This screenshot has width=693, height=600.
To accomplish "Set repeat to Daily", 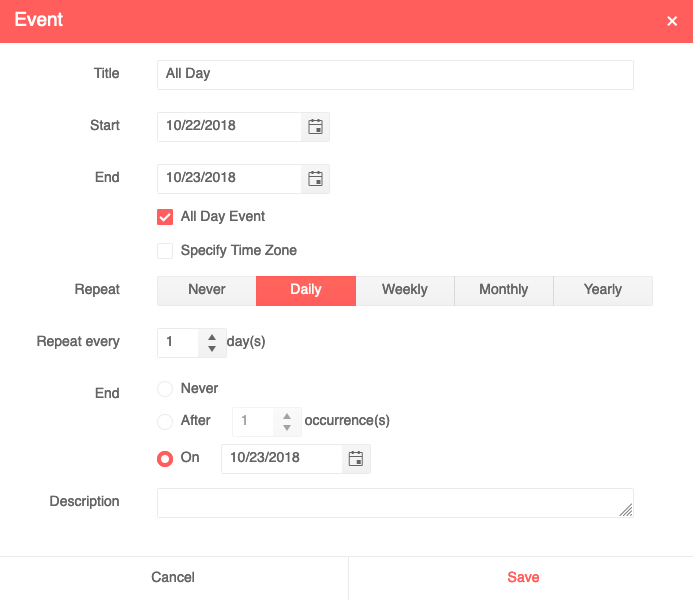I will coord(306,291).
